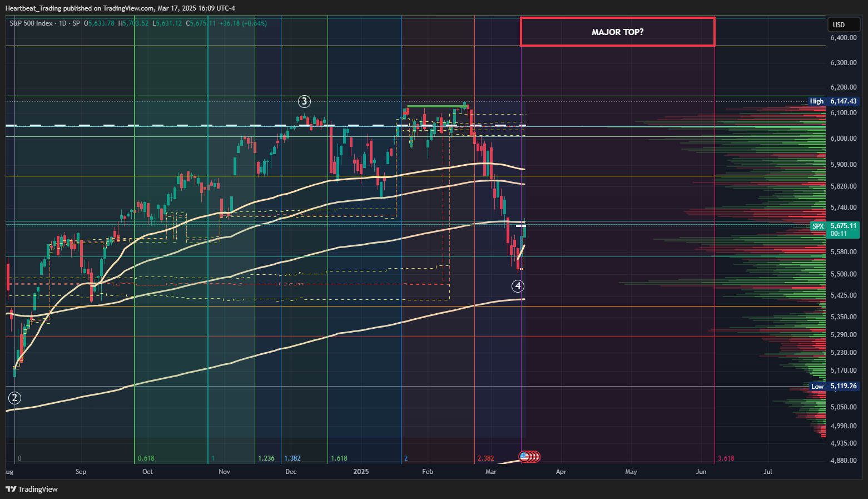Click the SPX 5,675.11 current price label

pyautogui.click(x=835, y=230)
